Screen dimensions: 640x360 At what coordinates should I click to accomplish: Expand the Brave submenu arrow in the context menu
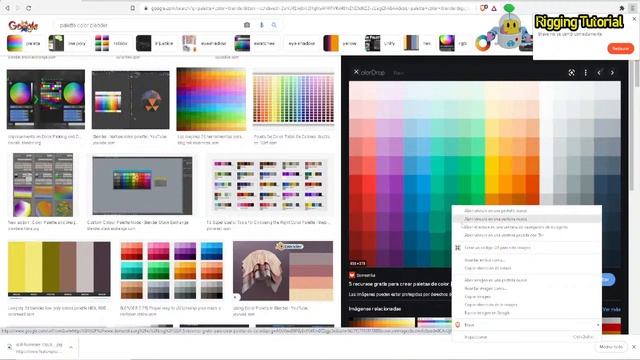(x=598, y=325)
